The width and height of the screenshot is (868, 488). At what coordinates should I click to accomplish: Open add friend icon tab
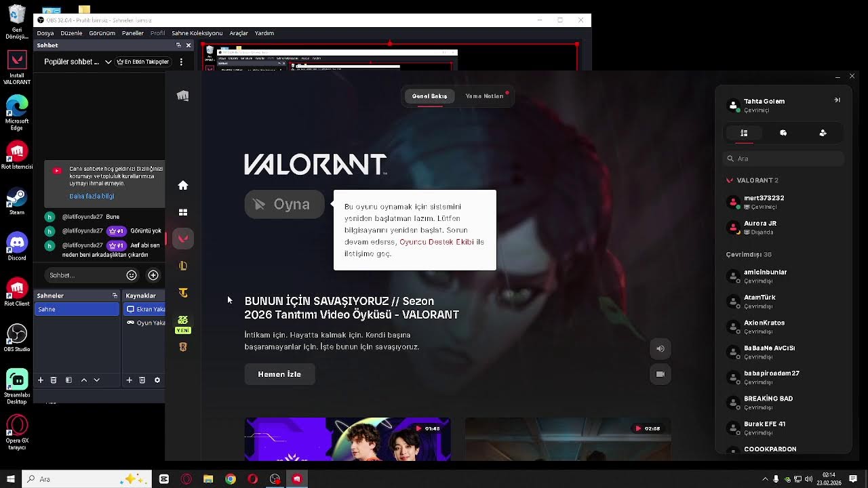823,133
